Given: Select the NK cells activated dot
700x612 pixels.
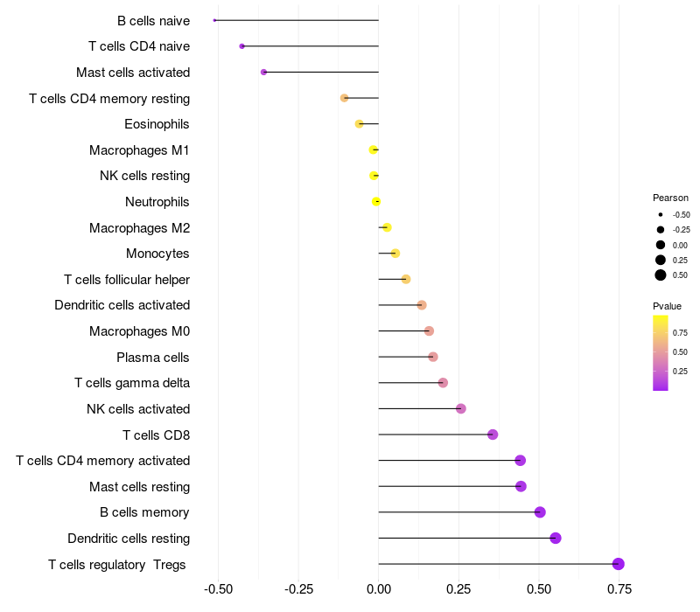Looking at the screenshot, I should tap(461, 408).
